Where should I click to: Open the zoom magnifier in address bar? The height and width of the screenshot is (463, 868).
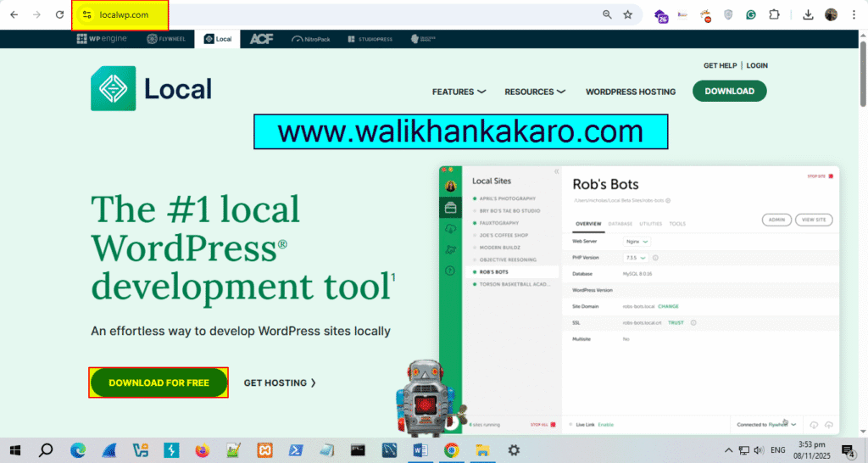point(607,15)
